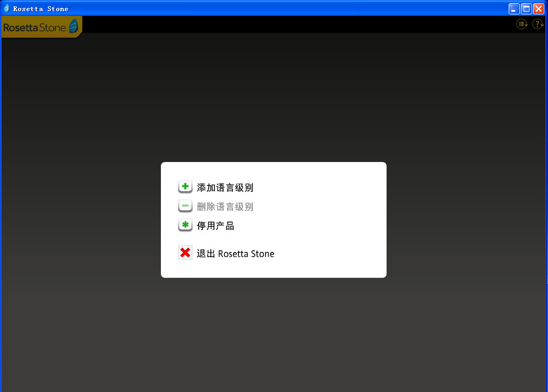Click the Rosetta Stone icon in title bar
548x392 pixels.
6,8
